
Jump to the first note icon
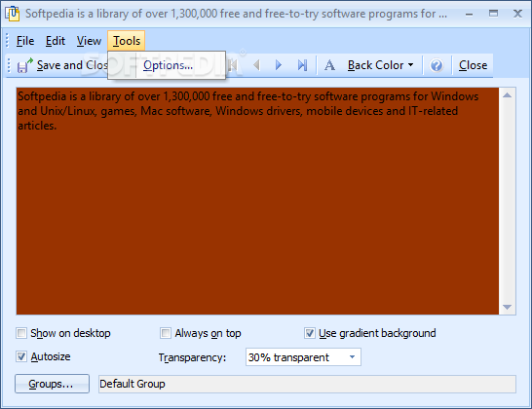pos(234,65)
